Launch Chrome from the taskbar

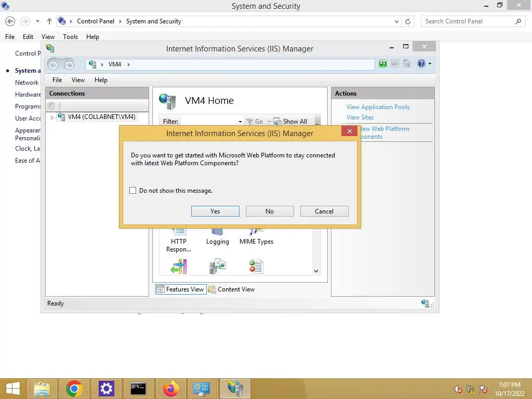[x=74, y=389]
